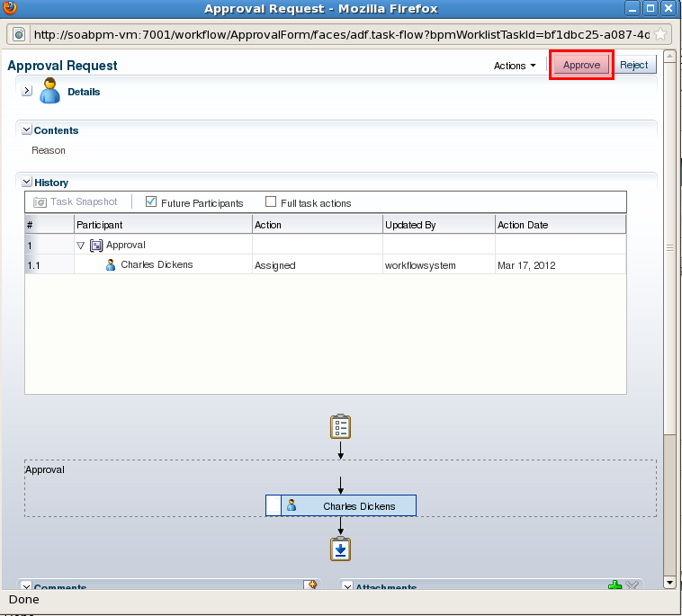The width and height of the screenshot is (682, 616).
Task: Click the Approve button
Action: 581,65
